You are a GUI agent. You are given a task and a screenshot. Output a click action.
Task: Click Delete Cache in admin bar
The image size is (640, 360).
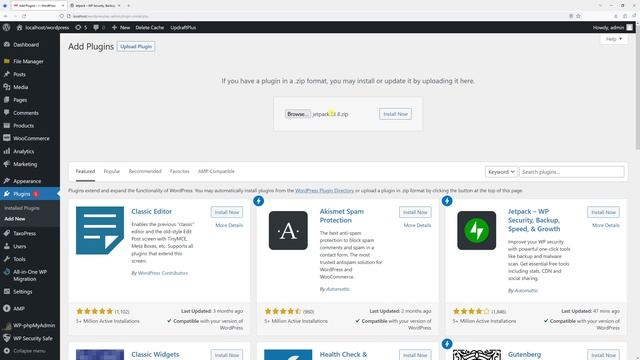(x=149, y=27)
